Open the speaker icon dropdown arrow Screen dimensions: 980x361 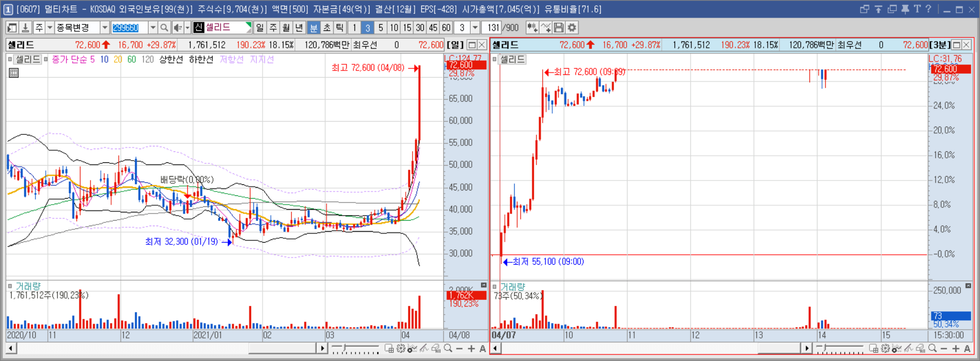[x=187, y=28]
